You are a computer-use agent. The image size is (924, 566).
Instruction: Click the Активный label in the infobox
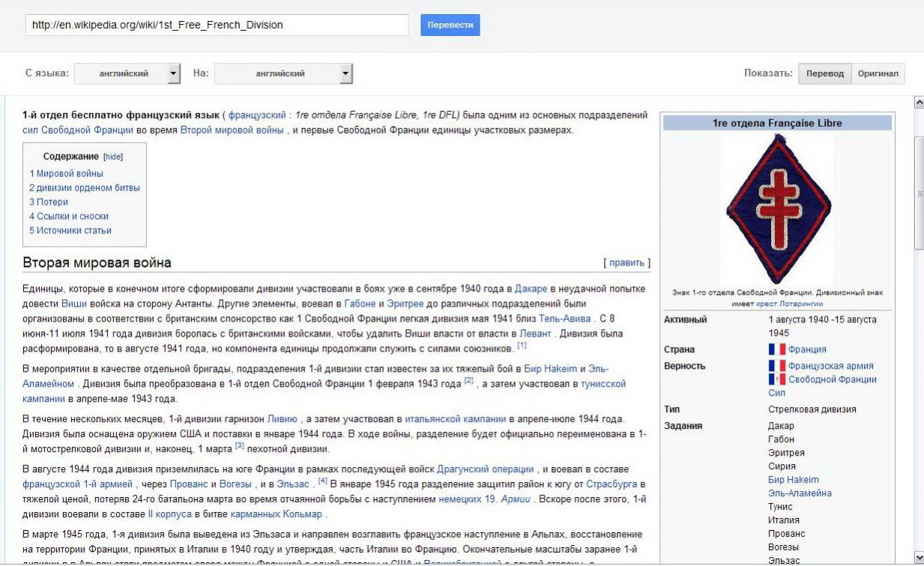[x=686, y=320]
